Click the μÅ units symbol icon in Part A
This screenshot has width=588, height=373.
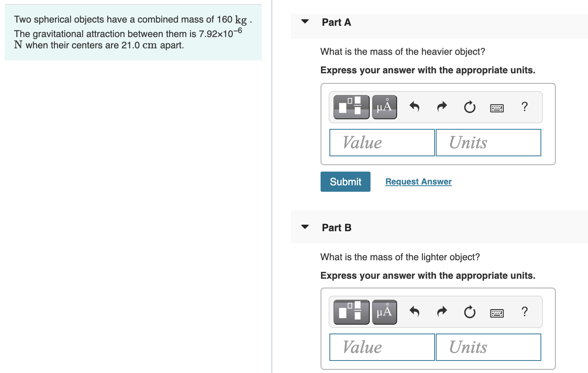384,107
